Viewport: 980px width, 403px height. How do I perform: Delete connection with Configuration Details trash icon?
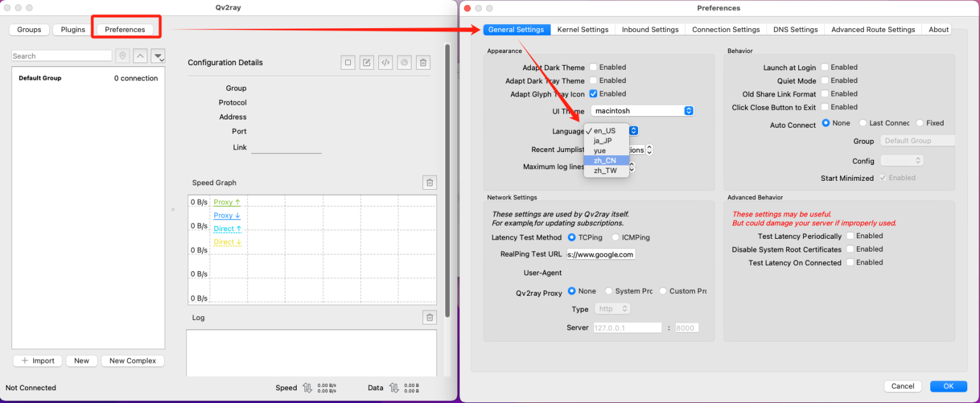(x=422, y=63)
